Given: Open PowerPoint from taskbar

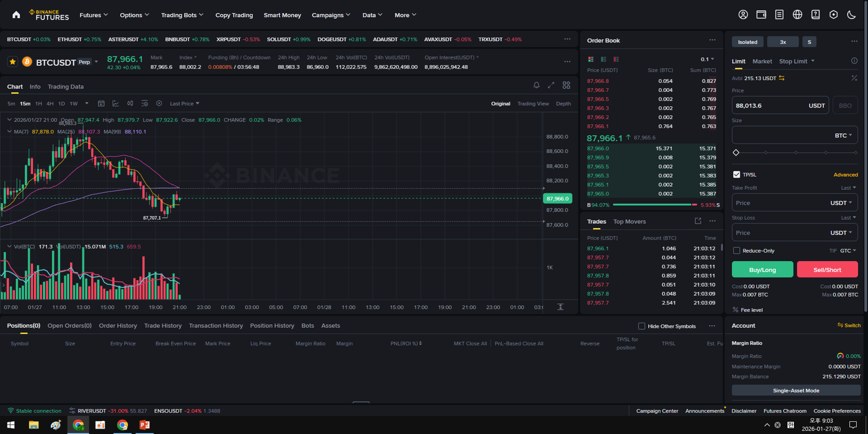Looking at the screenshot, I should pos(145,425).
